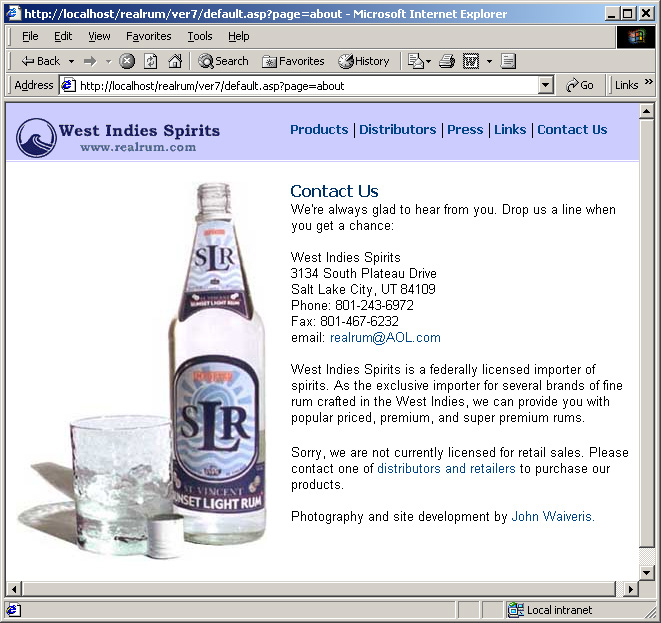This screenshot has height=623, width=661.
Task: Go to the Home page icon
Action: [x=175, y=61]
